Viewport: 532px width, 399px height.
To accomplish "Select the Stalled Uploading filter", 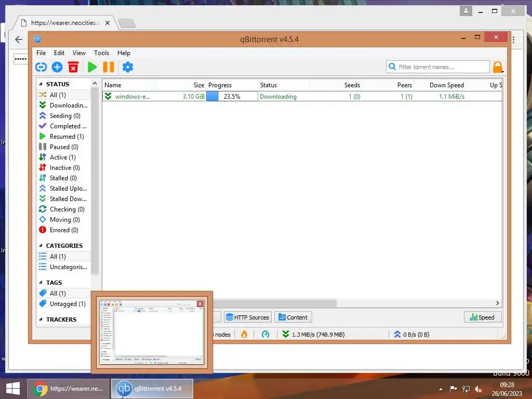I will point(64,188).
